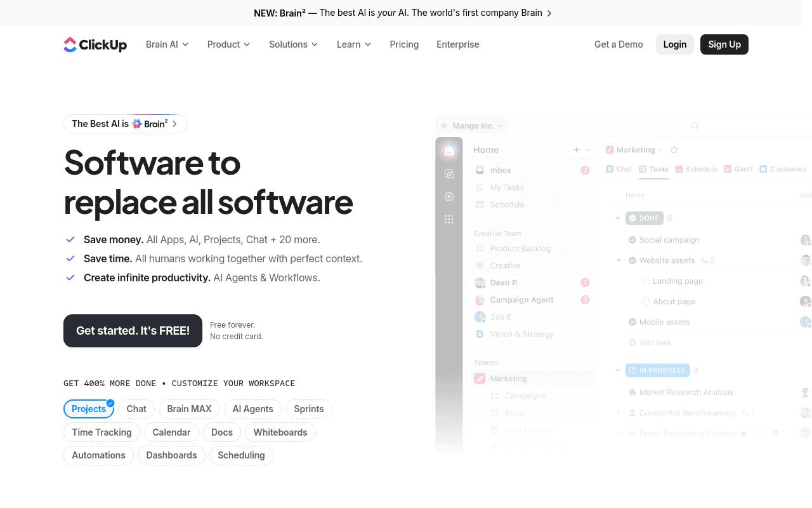Click the calendar icon beside sidebar Schedule
812x508 pixels.
pos(480,204)
